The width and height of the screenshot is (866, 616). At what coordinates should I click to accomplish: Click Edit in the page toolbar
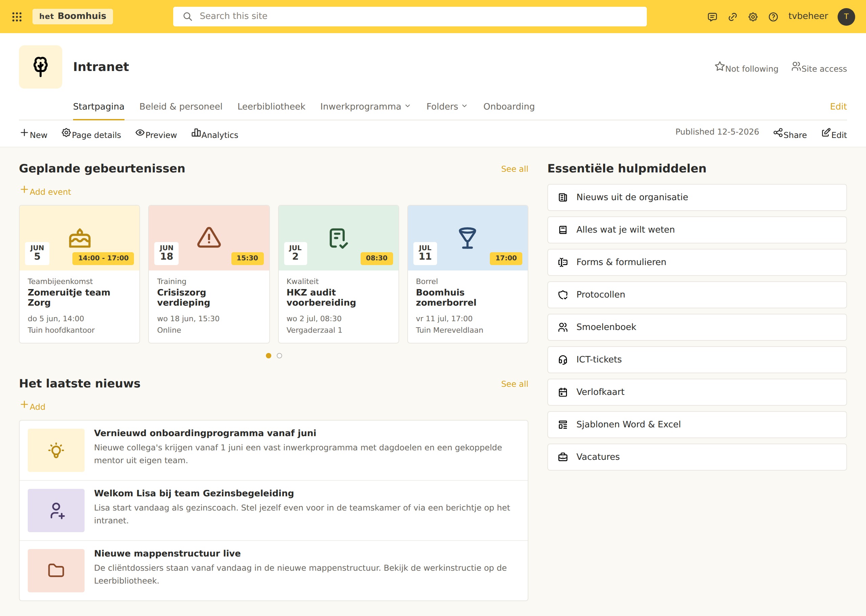pos(834,134)
